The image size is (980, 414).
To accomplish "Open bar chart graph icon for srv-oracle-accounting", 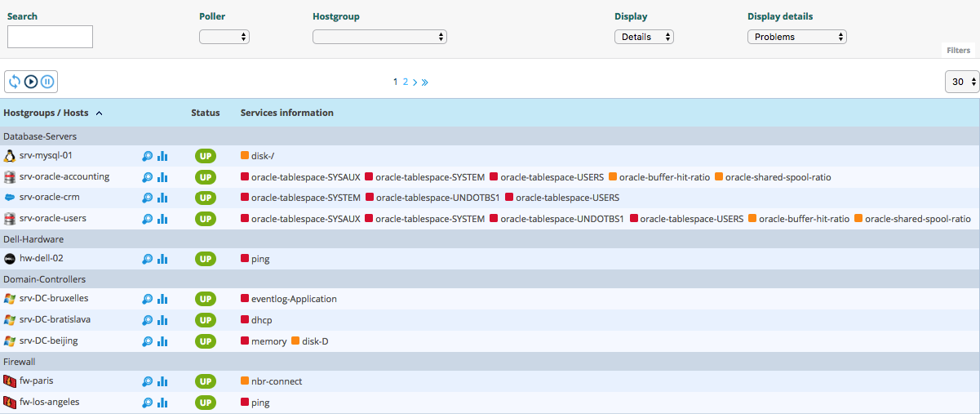I will (162, 176).
